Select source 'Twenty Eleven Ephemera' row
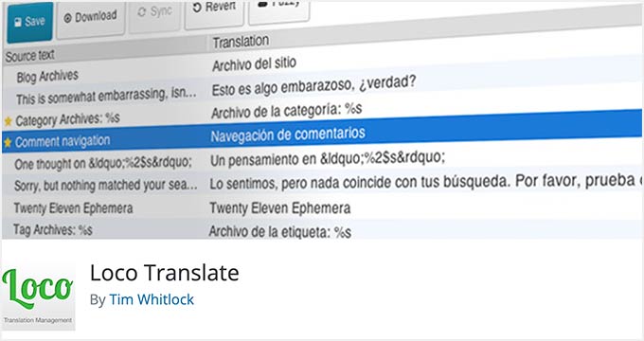The width and height of the screenshot is (644, 341). pos(73,207)
